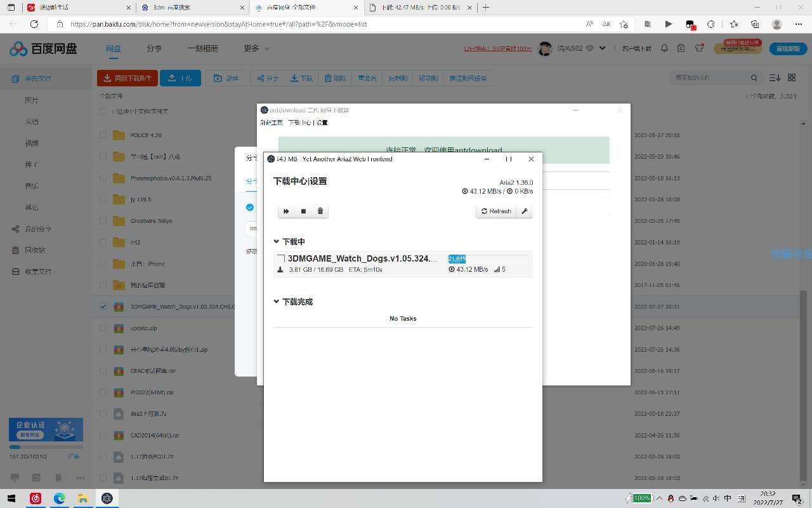Open the 分享 tab in Baidu Netdisk header

pyautogui.click(x=154, y=49)
